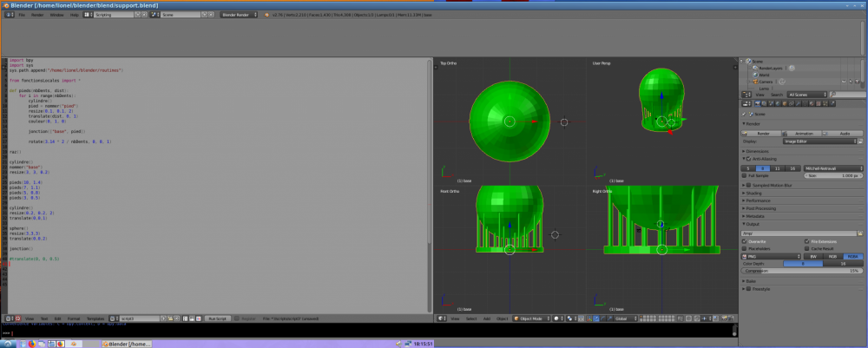This screenshot has width=868, height=348.
Task: Open the Object Mode dropdown
Action: (531, 319)
